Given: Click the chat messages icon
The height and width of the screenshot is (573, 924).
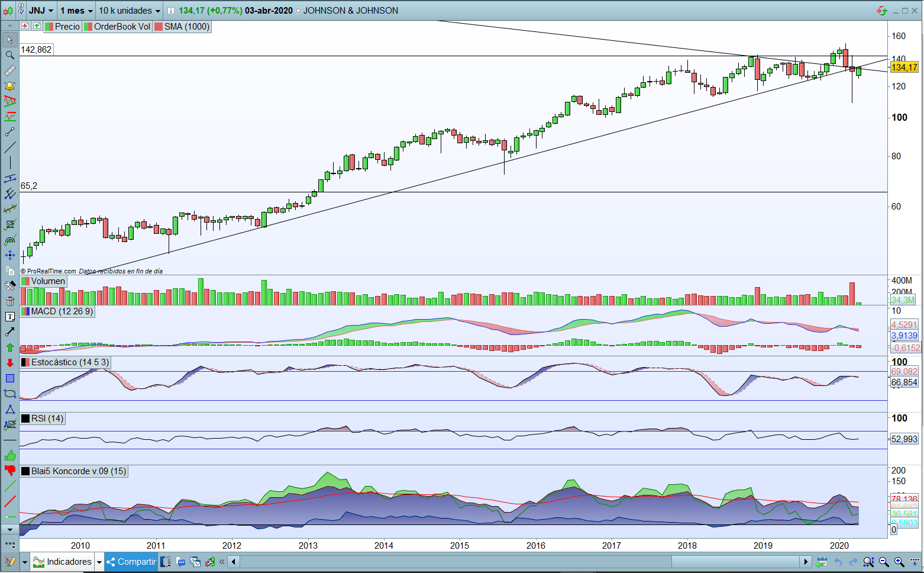Looking at the screenshot, I should click(181, 562).
